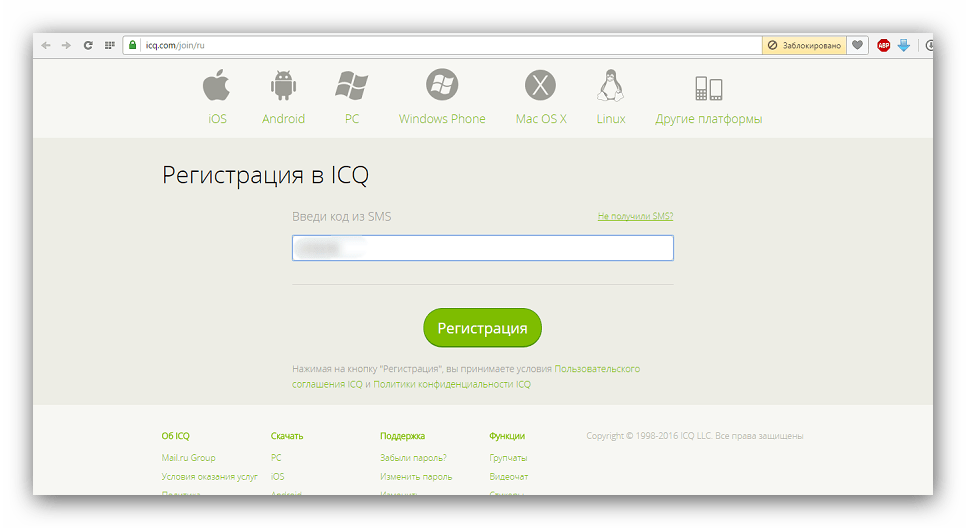Viewport: 966px width, 528px height.
Task: Open the iOS platform link text
Action: 217,119
